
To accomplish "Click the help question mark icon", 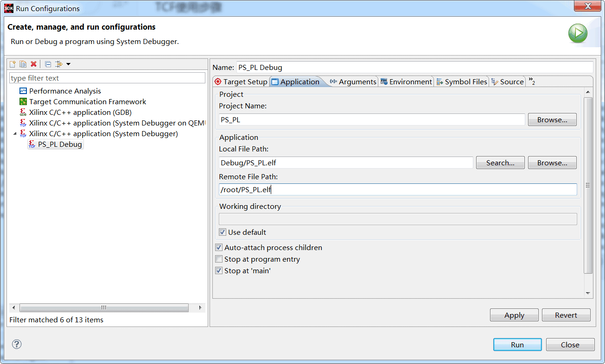I will (17, 344).
